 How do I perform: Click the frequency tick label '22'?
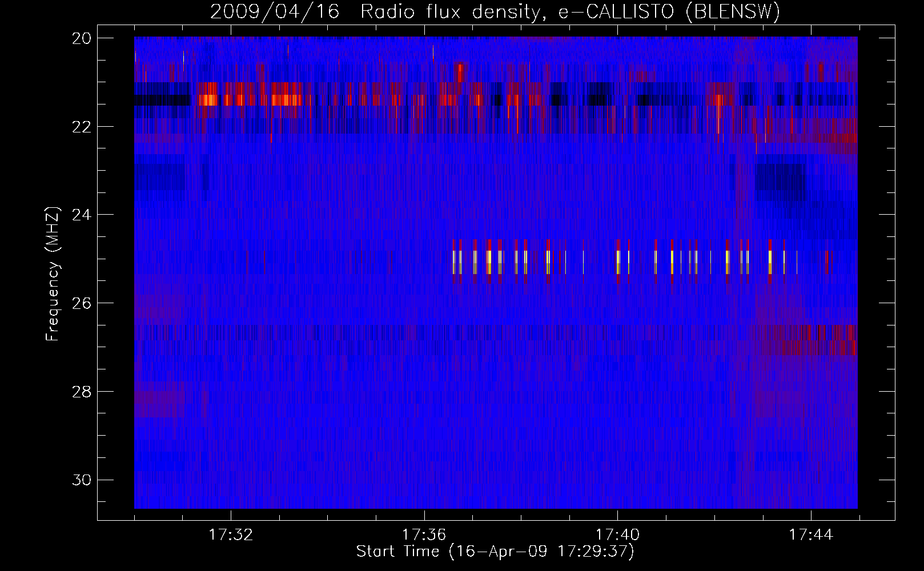(82, 126)
